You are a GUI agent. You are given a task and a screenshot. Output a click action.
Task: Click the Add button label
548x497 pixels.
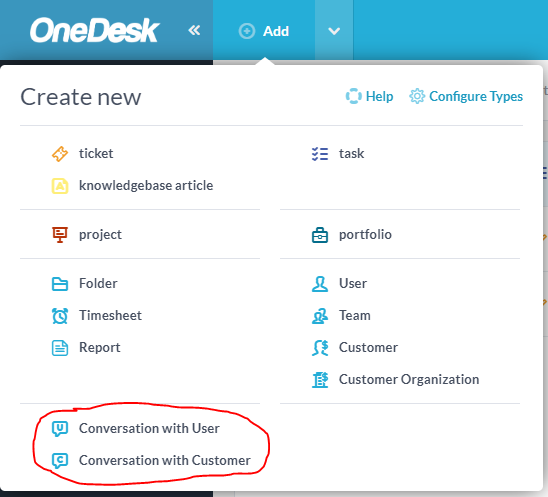click(276, 31)
